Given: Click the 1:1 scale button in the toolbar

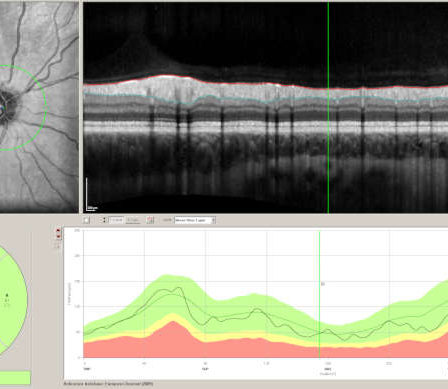Looking at the screenshot, I should point(133,220).
